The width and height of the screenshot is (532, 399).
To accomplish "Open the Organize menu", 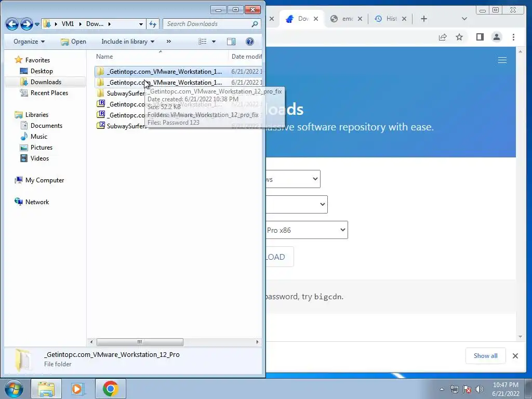I will click(29, 42).
